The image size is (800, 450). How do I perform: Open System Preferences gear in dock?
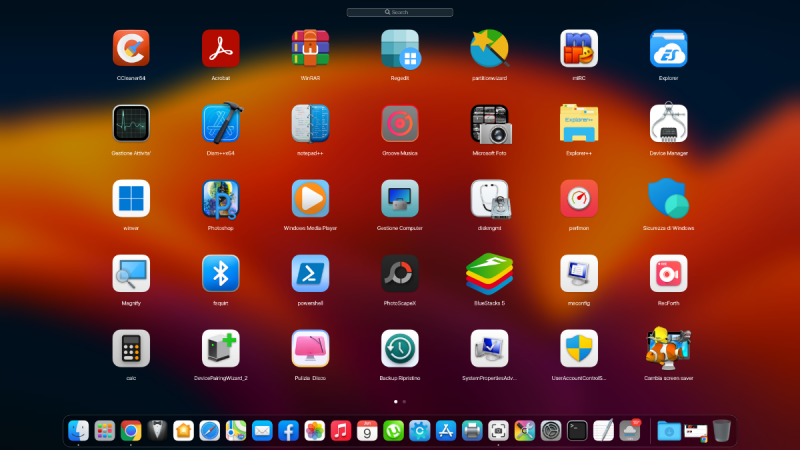[x=551, y=431]
